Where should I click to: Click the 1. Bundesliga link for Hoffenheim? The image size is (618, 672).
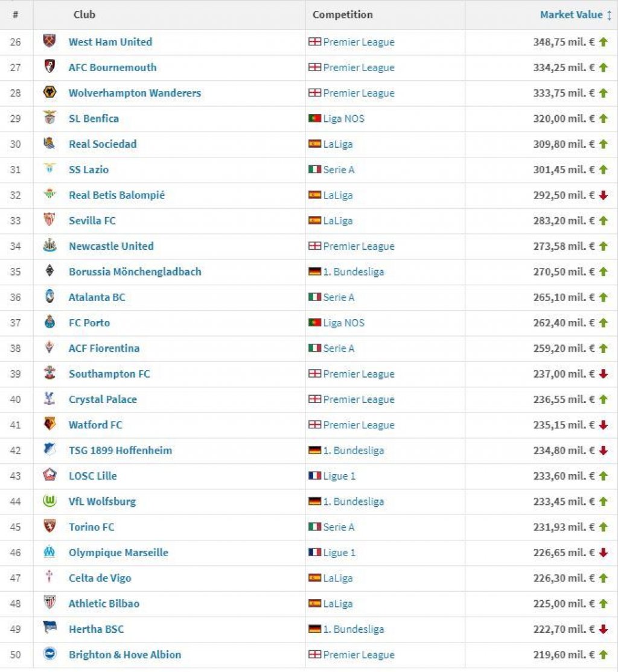pos(354,451)
